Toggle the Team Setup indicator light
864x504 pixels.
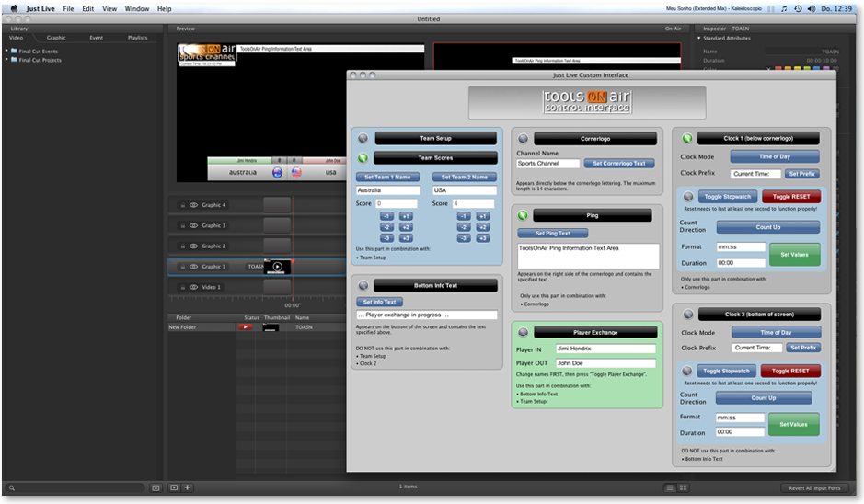tap(363, 138)
